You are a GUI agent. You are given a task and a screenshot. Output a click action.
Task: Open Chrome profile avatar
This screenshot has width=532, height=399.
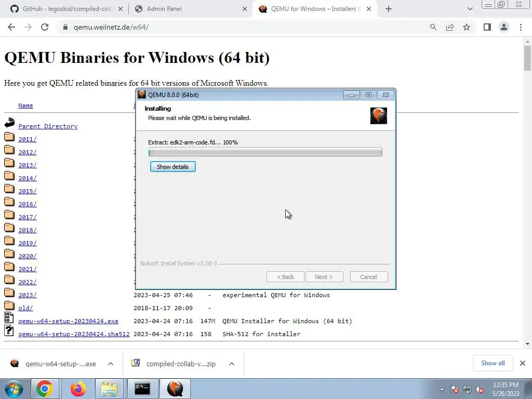click(x=504, y=27)
